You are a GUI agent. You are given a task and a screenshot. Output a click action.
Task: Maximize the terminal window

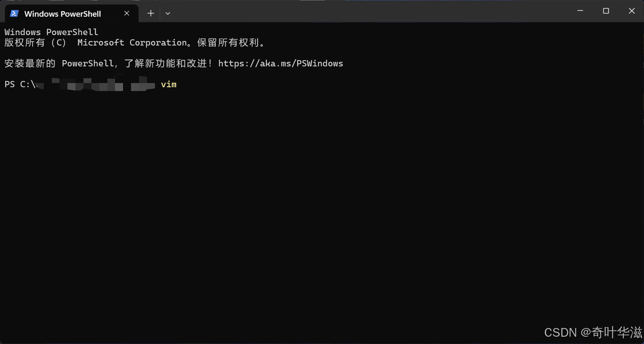click(x=606, y=11)
